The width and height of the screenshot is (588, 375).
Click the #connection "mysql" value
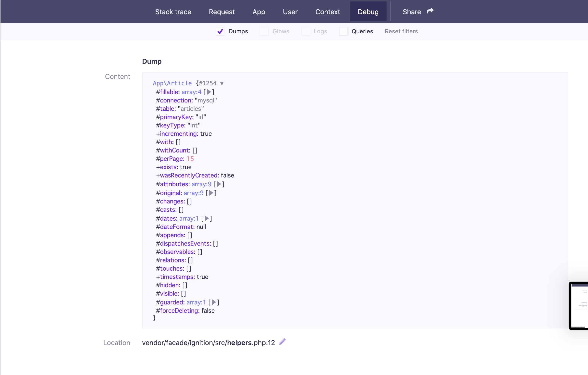(206, 100)
